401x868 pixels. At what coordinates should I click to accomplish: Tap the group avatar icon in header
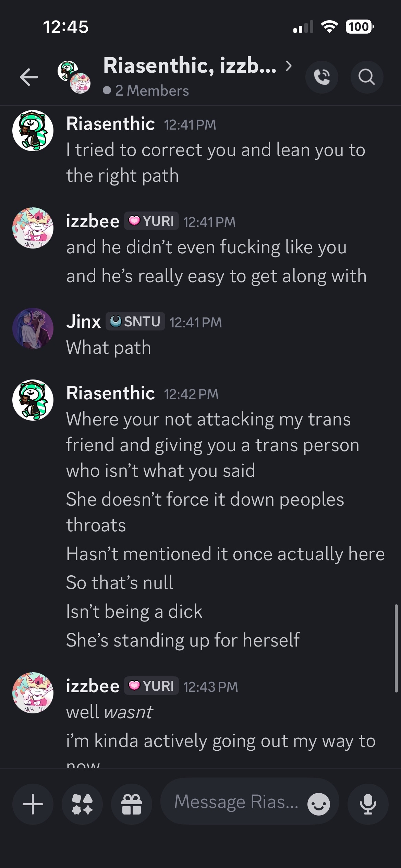click(74, 77)
